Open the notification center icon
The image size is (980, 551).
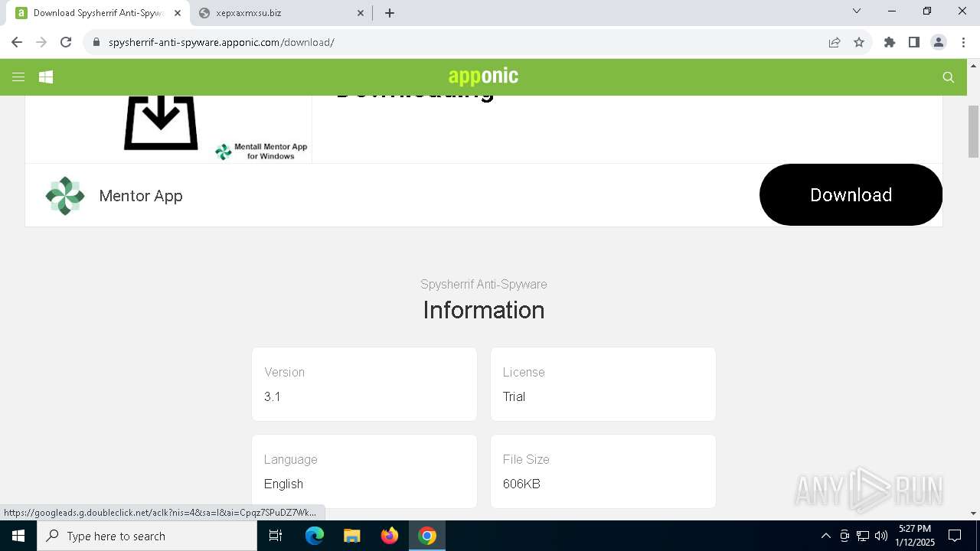955,536
